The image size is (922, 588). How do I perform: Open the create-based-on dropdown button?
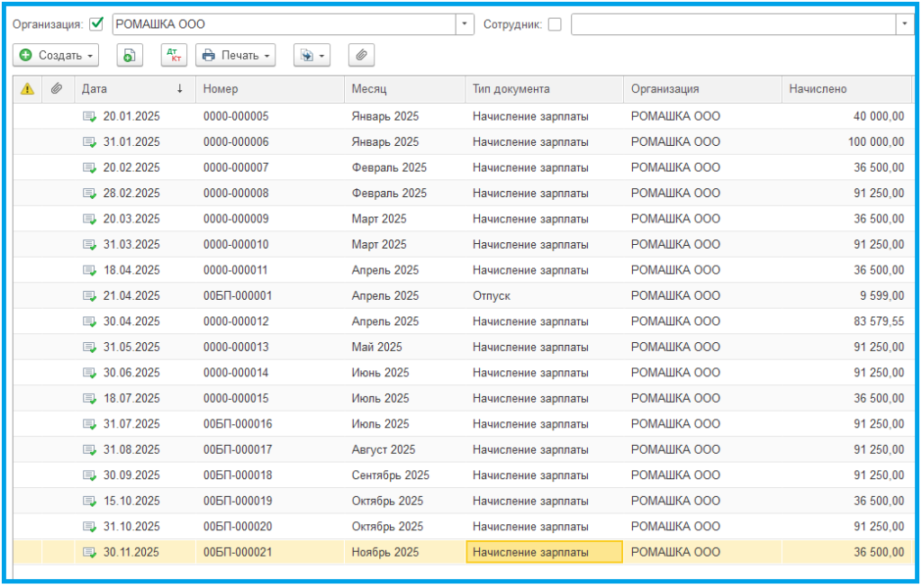coord(312,56)
